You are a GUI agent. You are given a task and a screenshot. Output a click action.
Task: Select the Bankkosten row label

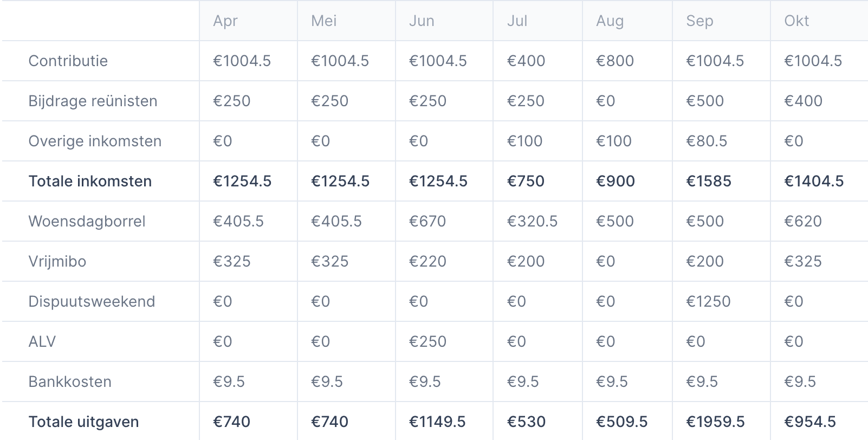[70, 381]
